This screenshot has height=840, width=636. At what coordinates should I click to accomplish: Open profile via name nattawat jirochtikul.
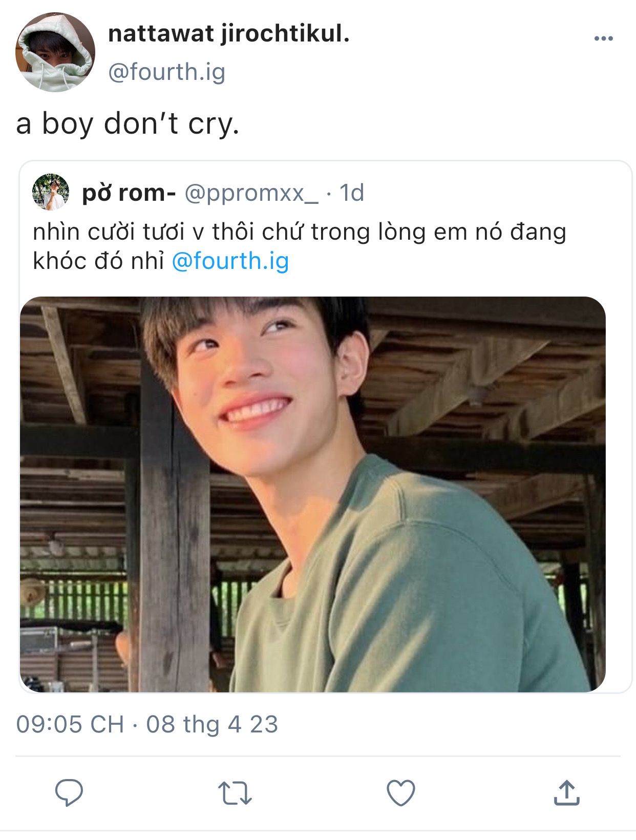[229, 34]
